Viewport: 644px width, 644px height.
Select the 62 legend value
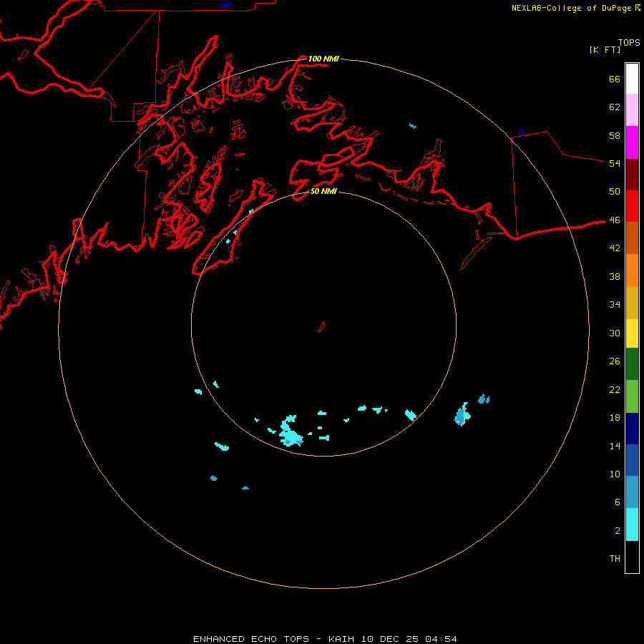point(615,107)
